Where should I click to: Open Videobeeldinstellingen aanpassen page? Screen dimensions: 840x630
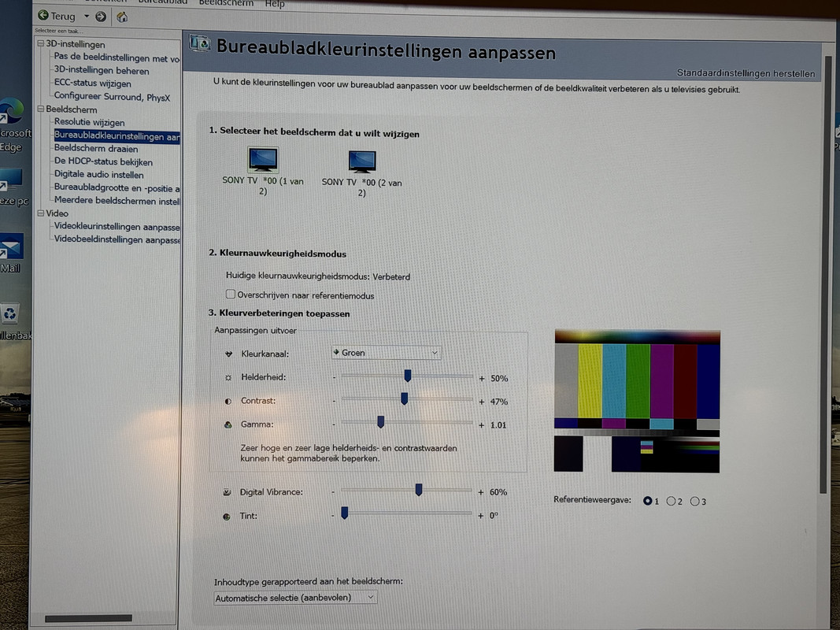[117, 239]
